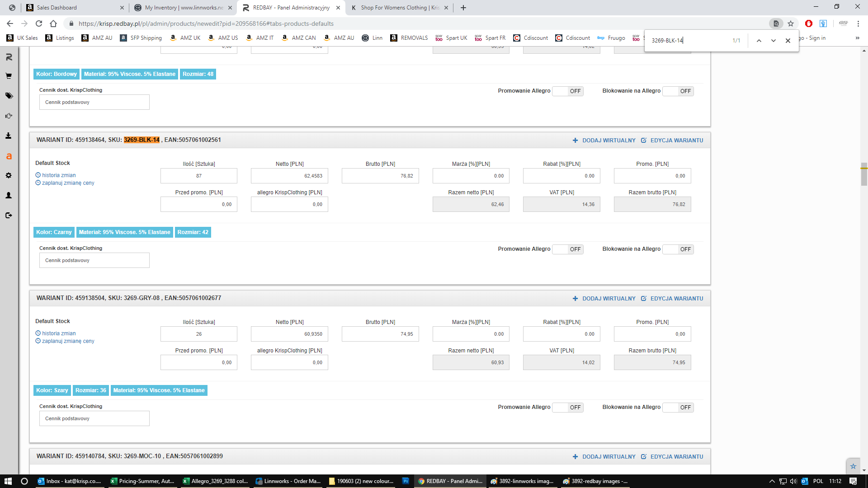Click the shopping cart sidebar icon
Image resolution: width=868 pixels, height=488 pixels.
coord(9,76)
